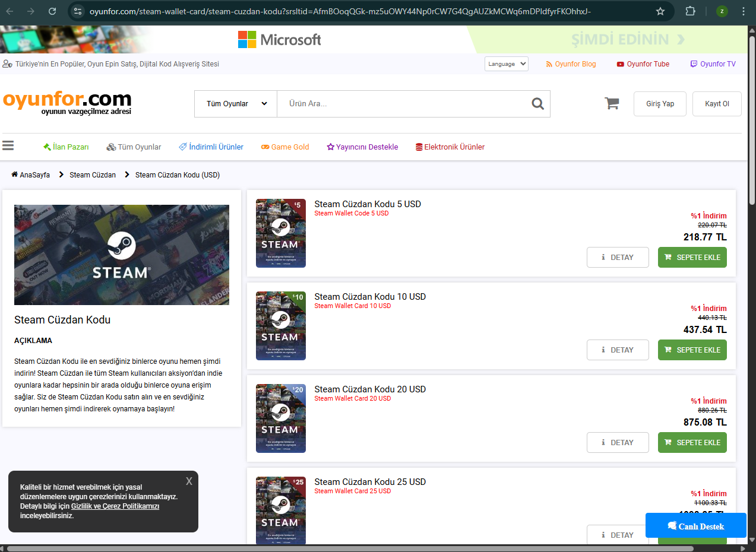Click DETAY for the 10 USD code
This screenshot has height=552, width=756.
(618, 350)
